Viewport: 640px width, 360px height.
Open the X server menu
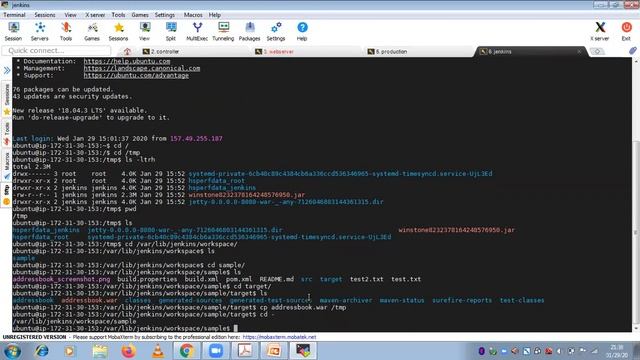pos(95,15)
